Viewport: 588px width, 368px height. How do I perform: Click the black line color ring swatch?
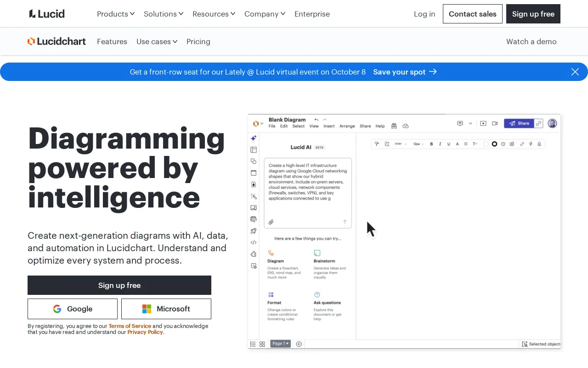click(x=495, y=144)
